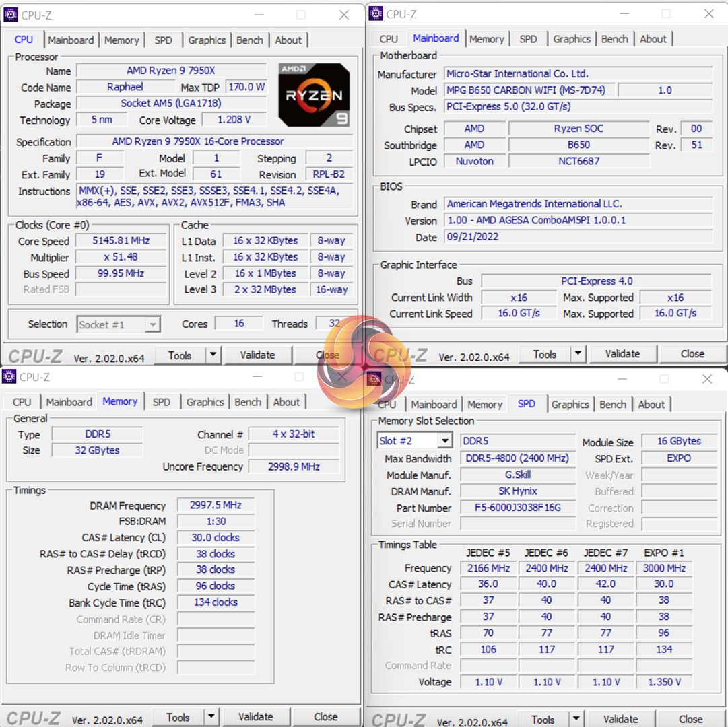Click DRAM Frequency value 2997.5 MHz
Viewport: 728px width, 727px height.
pos(216,505)
